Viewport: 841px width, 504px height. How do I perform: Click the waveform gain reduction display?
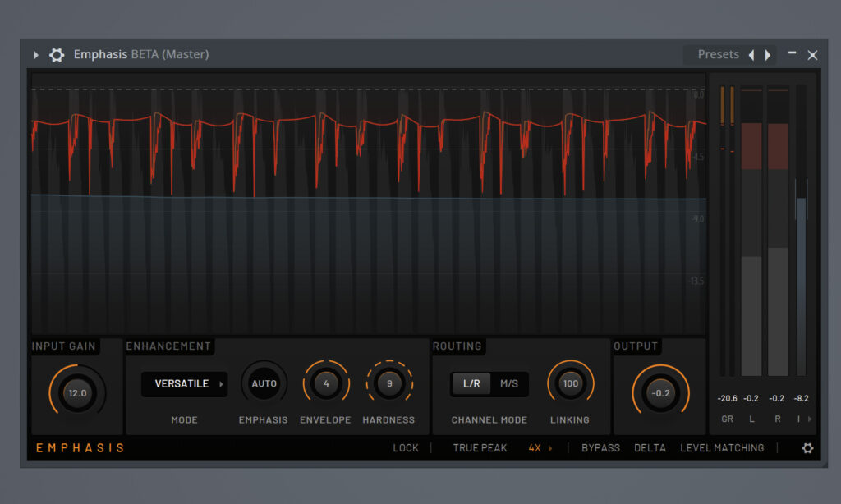click(369, 204)
